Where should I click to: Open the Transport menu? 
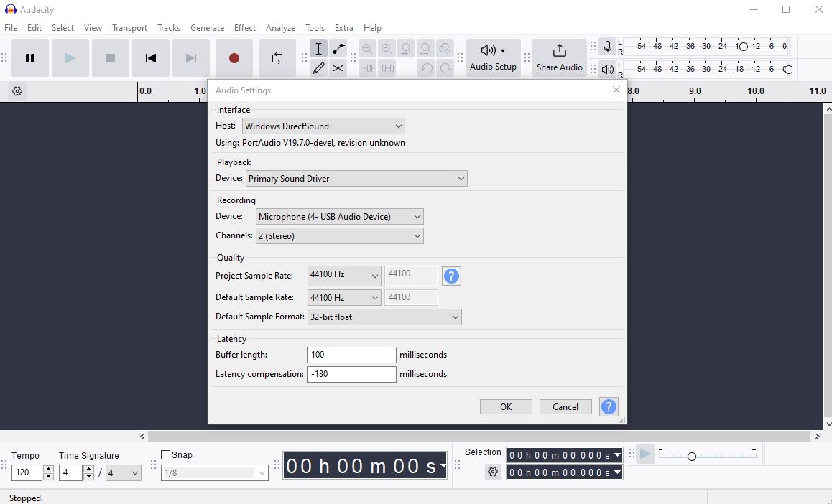pyautogui.click(x=129, y=27)
